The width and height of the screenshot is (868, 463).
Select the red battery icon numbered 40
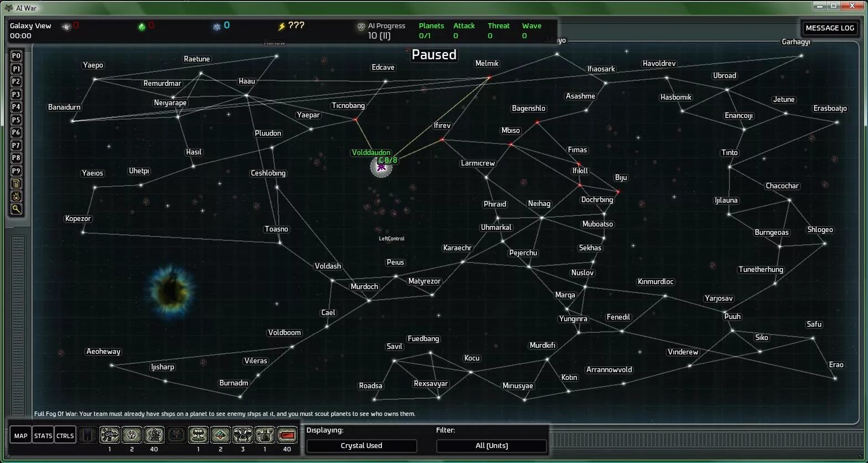(287, 435)
